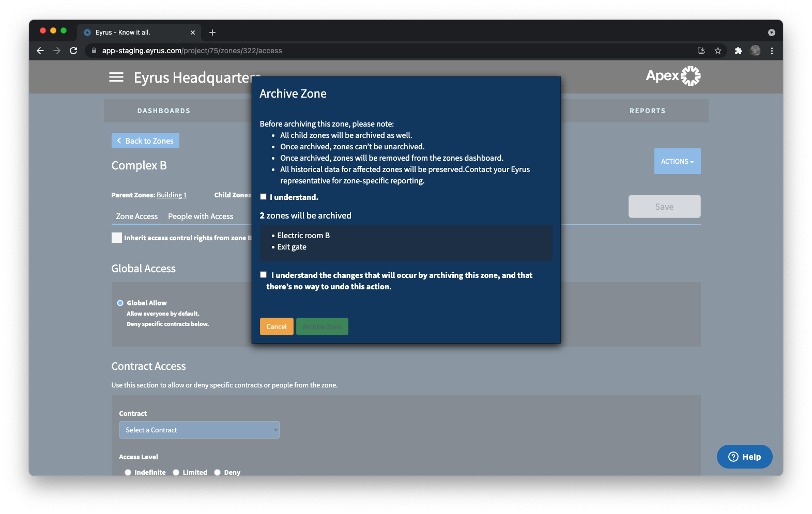Click the Archive Zone dialog title

293,94
